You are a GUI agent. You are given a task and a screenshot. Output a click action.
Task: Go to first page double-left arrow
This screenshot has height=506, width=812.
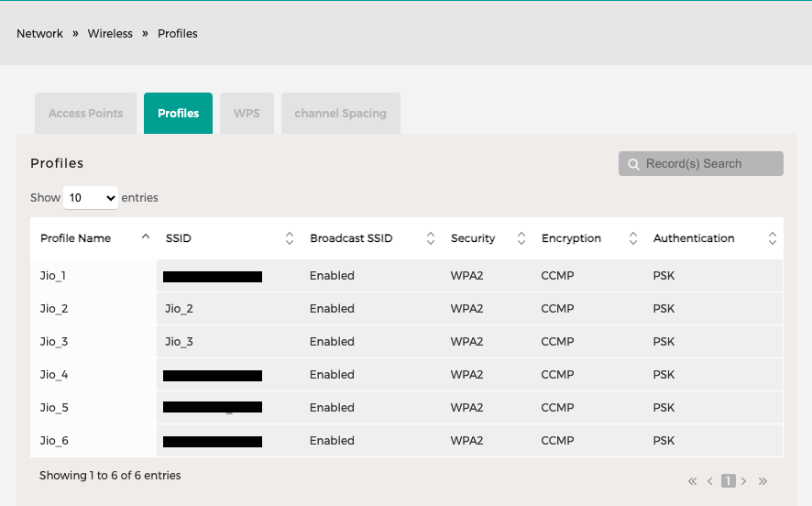[x=692, y=481]
